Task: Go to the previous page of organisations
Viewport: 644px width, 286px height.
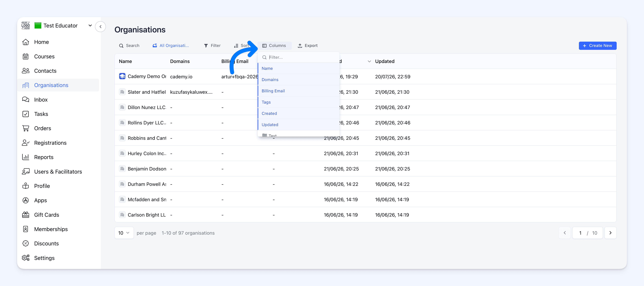Action: (x=565, y=233)
